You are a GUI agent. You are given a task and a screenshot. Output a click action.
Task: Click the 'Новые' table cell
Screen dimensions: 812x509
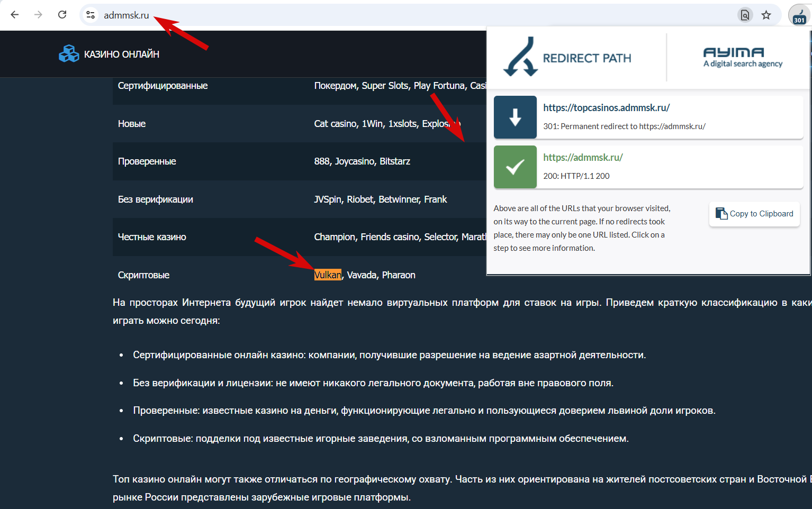132,124
